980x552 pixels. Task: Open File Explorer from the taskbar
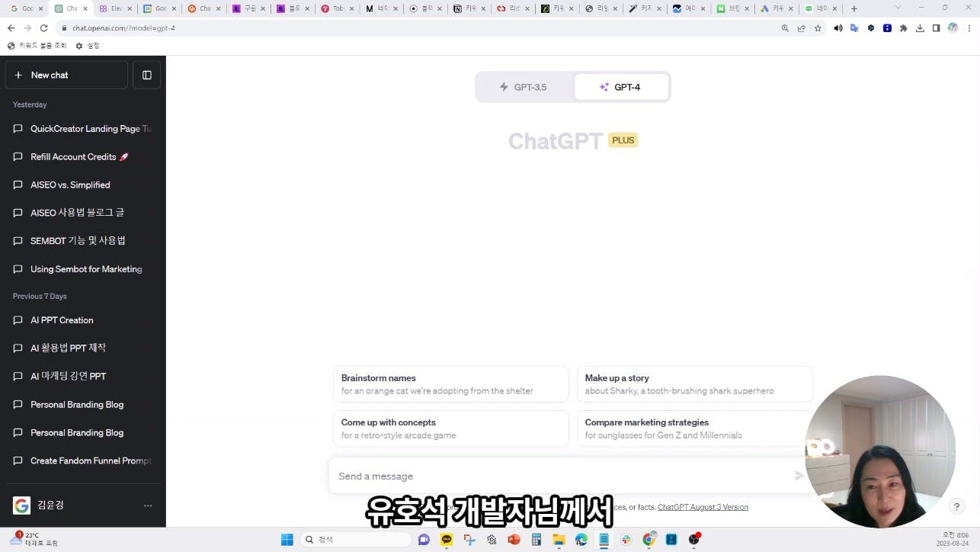click(x=559, y=540)
